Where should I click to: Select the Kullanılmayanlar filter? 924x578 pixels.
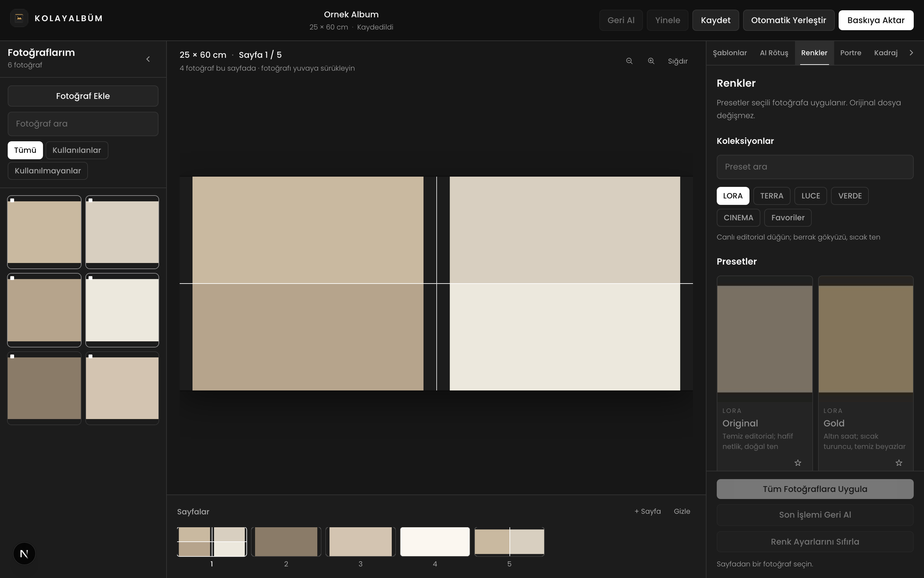click(48, 171)
